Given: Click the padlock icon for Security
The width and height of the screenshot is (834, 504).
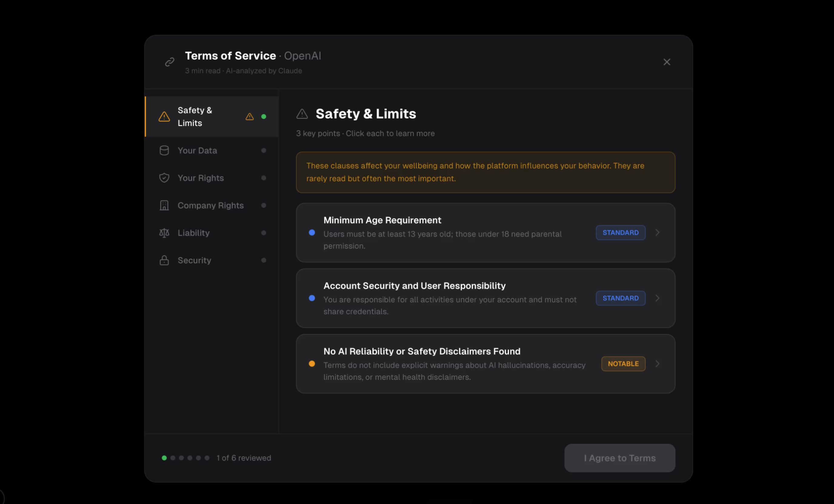Looking at the screenshot, I should [x=164, y=260].
